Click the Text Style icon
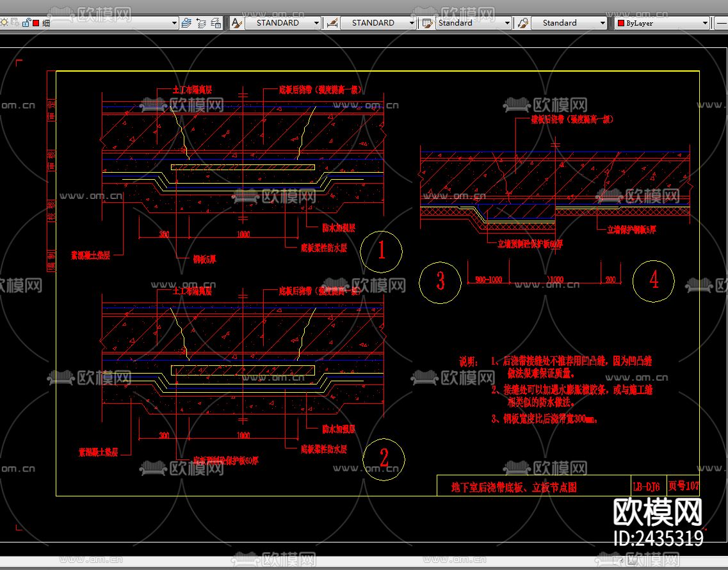 coord(236,23)
